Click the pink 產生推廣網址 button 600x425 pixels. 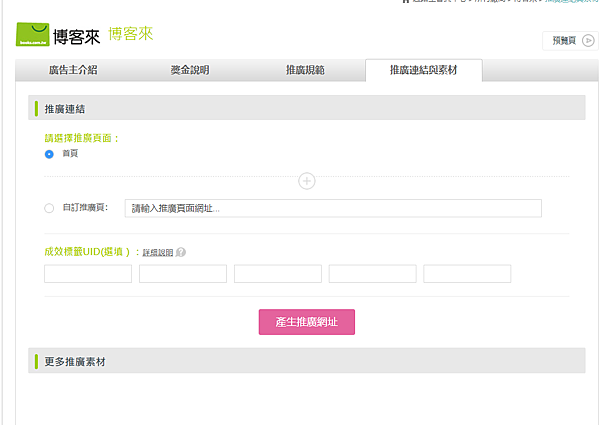point(307,322)
